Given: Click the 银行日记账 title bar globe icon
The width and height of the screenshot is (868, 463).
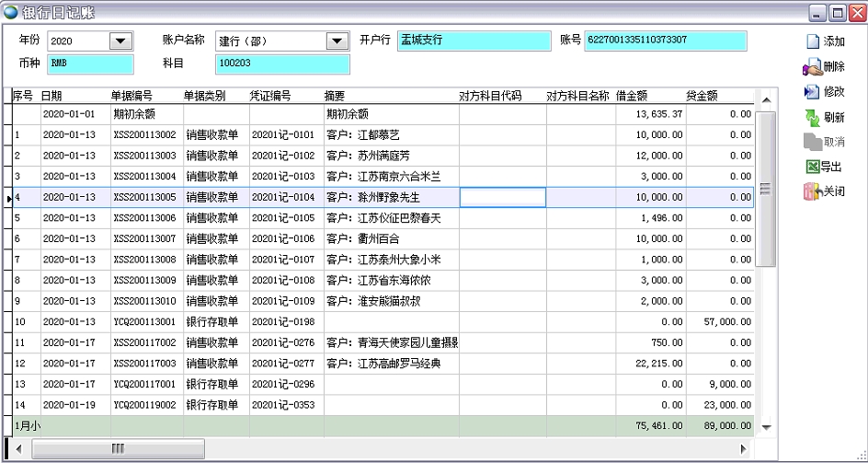Looking at the screenshot, I should pyautogui.click(x=11, y=12).
